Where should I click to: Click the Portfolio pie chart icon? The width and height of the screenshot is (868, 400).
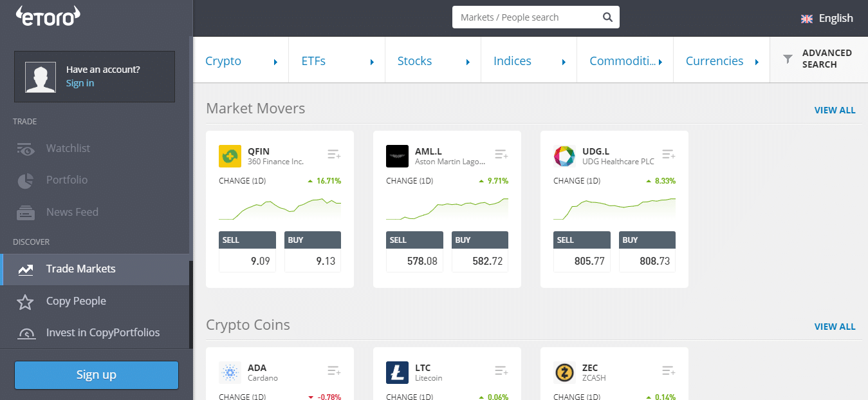point(25,180)
